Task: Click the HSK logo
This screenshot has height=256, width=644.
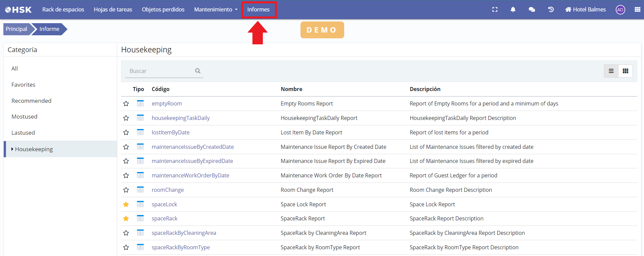Action: [18, 10]
